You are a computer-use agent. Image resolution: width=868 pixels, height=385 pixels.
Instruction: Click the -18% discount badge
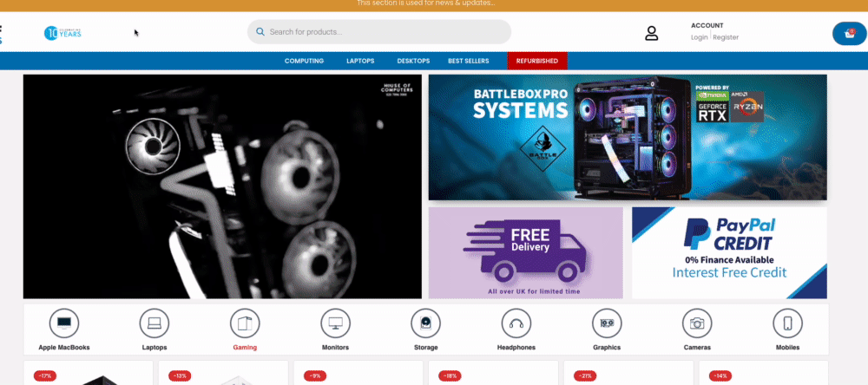coord(450,376)
